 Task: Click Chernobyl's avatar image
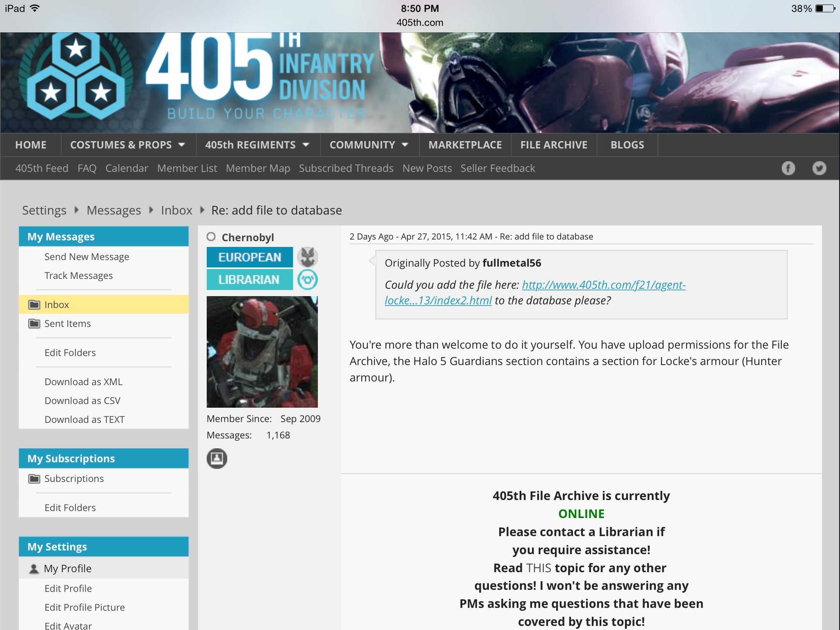coord(262,352)
